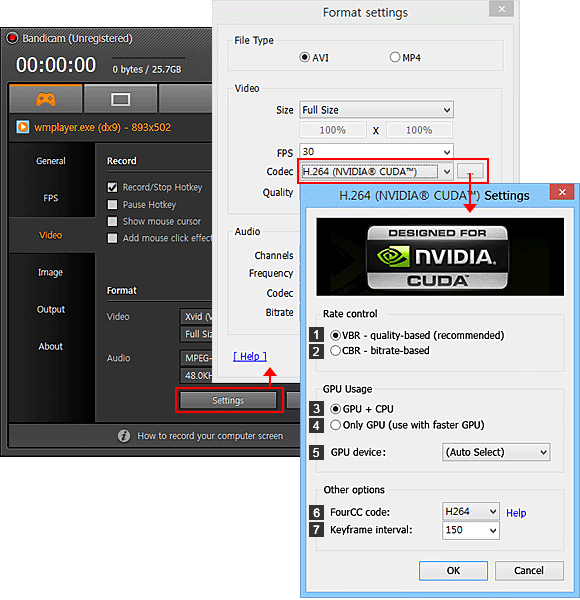Click the 48.0KHz audio format field

click(196, 375)
